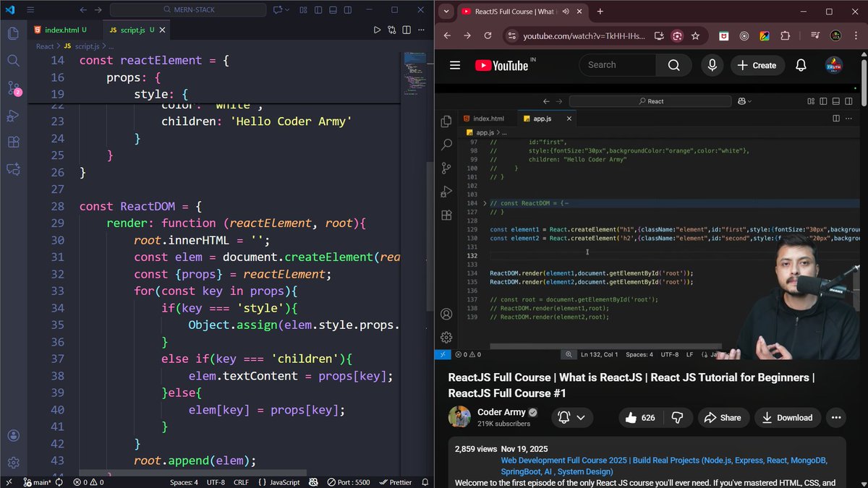Toggle the primary side bar in VS Code
Screen dimensions: 868x488
pos(320,10)
